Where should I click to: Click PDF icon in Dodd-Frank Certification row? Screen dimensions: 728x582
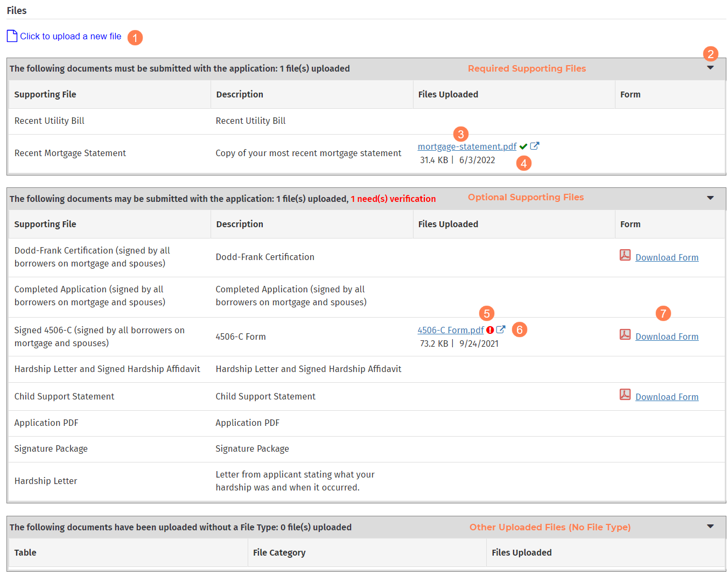point(625,255)
